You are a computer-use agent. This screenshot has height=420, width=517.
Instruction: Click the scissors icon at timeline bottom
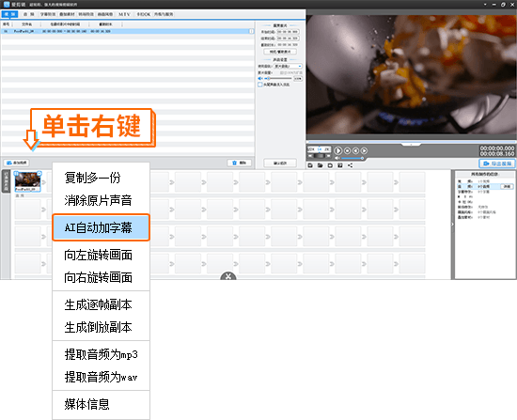pyautogui.click(x=228, y=276)
